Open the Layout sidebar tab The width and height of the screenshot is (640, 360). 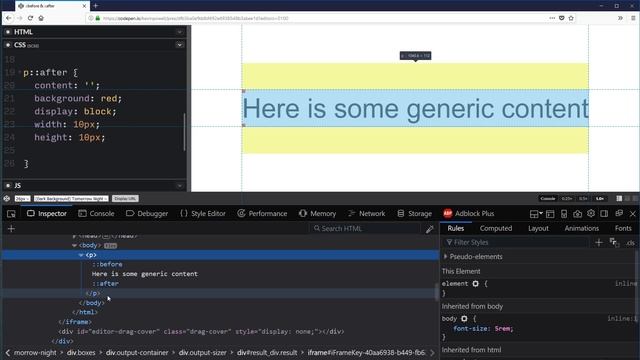[x=538, y=228]
